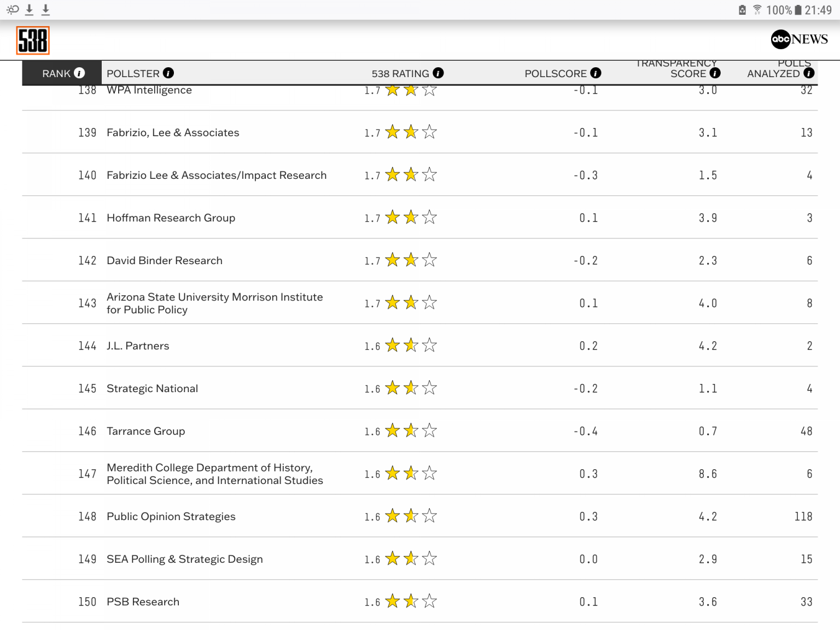Tap the first download notification icon
Image resolution: width=840 pixels, height=630 pixels.
(30, 9)
